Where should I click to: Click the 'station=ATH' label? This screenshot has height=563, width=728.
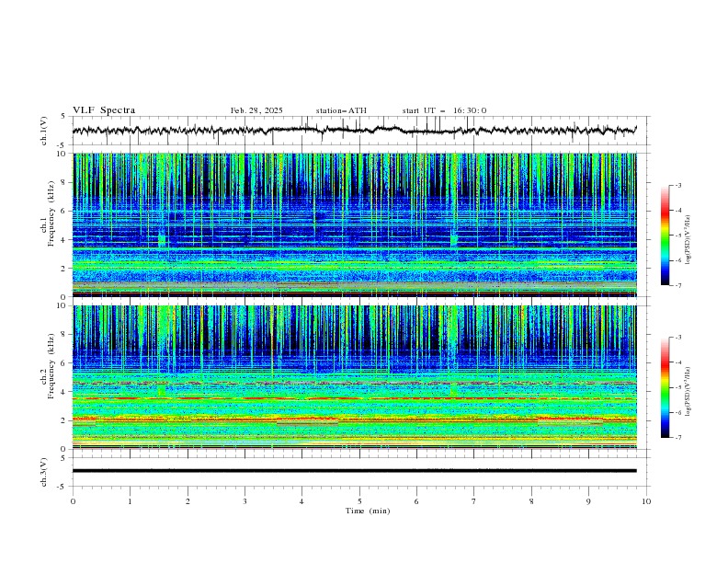tap(341, 110)
